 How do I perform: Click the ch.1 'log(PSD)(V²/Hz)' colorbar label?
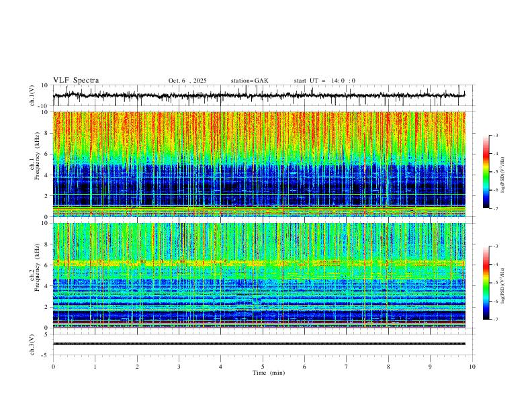click(x=503, y=175)
